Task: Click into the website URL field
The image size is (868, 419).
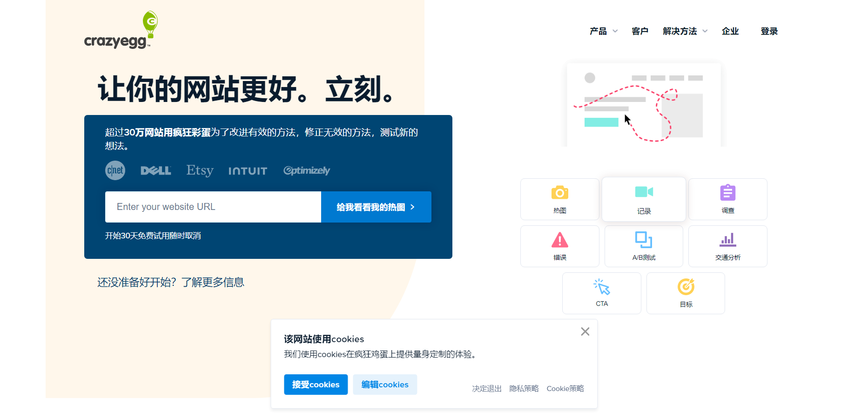Action: tap(213, 207)
